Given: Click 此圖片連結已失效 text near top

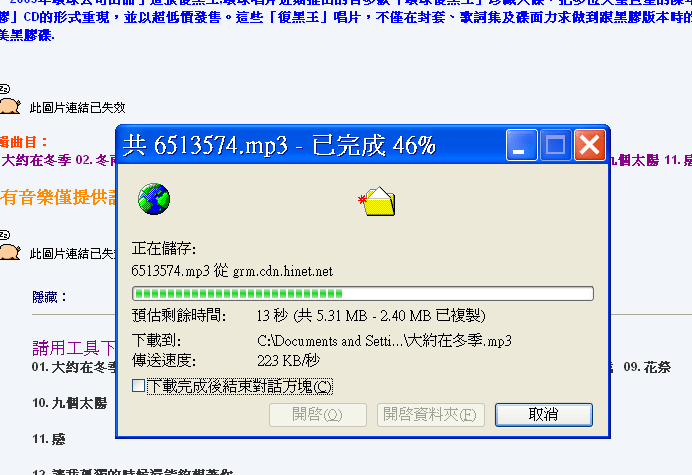Looking at the screenshot, I should click(x=78, y=107).
